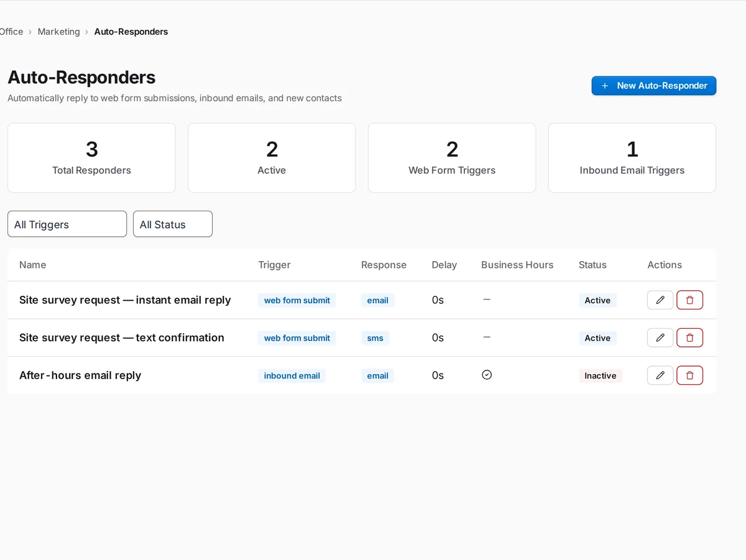Screen dimensions: 746x560
Task: Click the Active count stat card
Action: click(x=272, y=158)
